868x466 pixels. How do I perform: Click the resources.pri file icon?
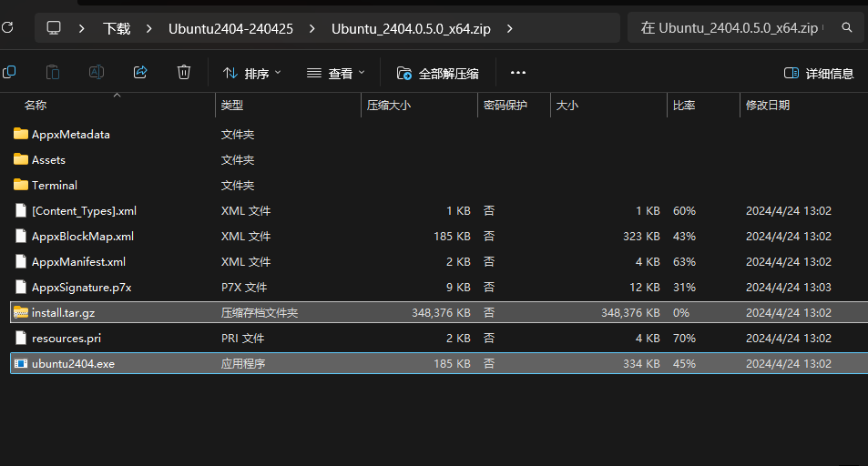pyautogui.click(x=21, y=338)
